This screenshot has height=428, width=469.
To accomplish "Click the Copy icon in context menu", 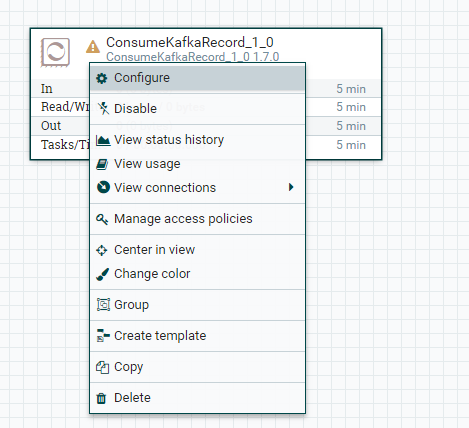I will coord(102,367).
